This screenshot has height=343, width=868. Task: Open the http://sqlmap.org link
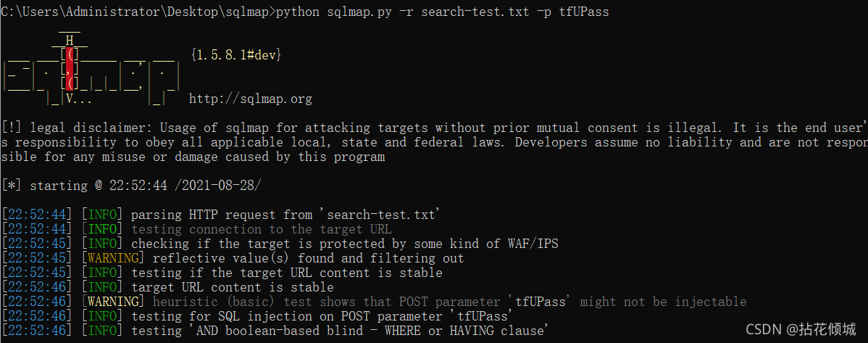251,99
